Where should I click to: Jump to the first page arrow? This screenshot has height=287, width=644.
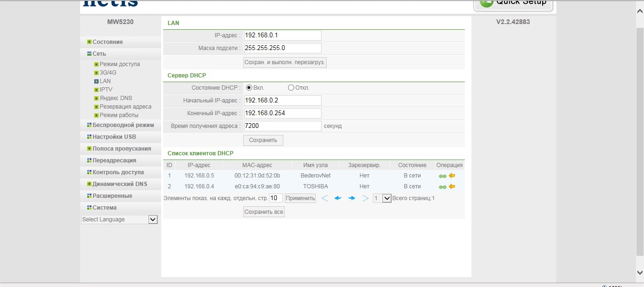tap(325, 198)
